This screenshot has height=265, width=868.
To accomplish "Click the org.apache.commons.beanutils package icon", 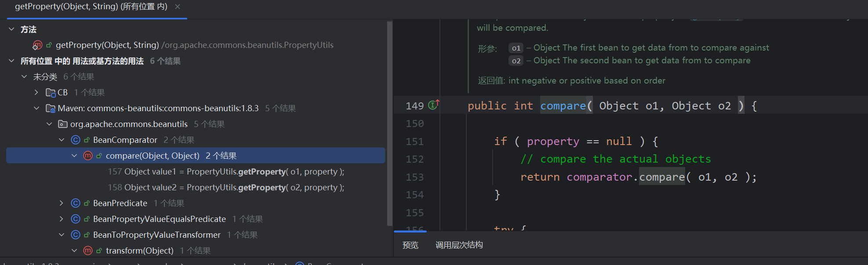I will coord(63,124).
